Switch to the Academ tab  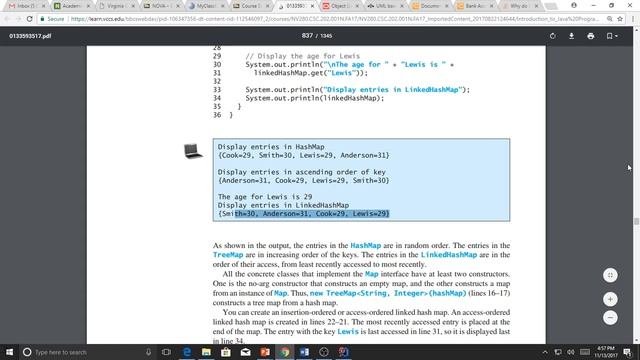click(x=70, y=6)
